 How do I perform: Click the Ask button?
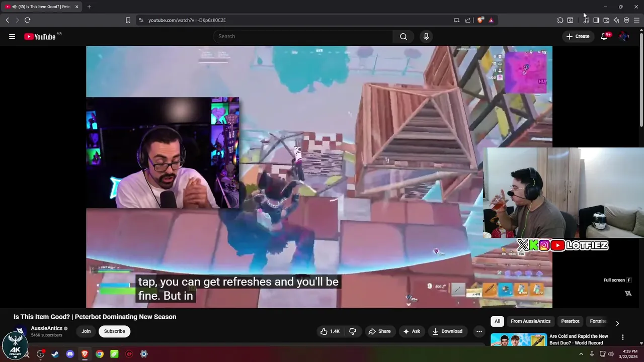[x=411, y=331]
